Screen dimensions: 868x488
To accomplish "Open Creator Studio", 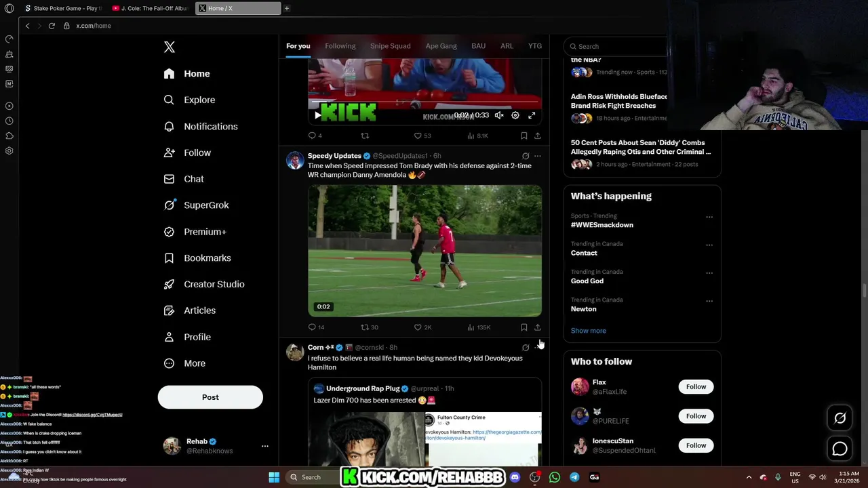I will point(204,284).
